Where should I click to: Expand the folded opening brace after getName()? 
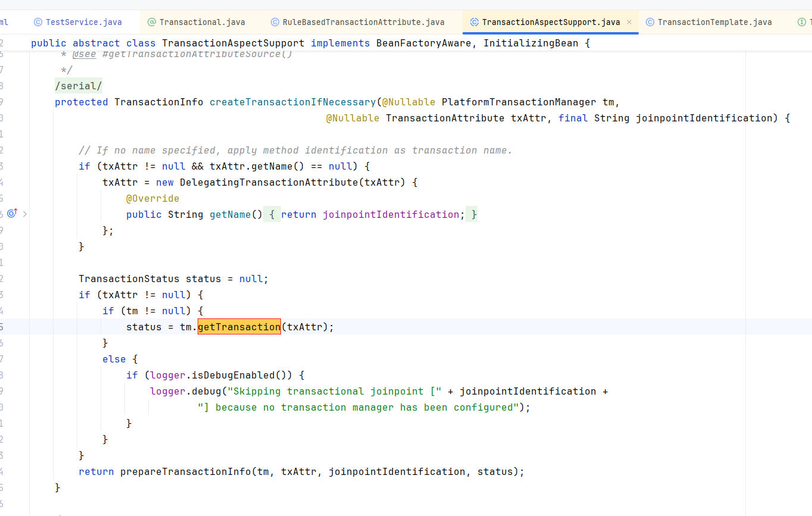point(271,214)
